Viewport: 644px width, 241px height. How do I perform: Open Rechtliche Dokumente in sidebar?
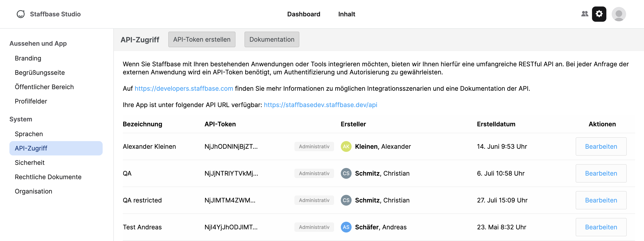pos(48,177)
